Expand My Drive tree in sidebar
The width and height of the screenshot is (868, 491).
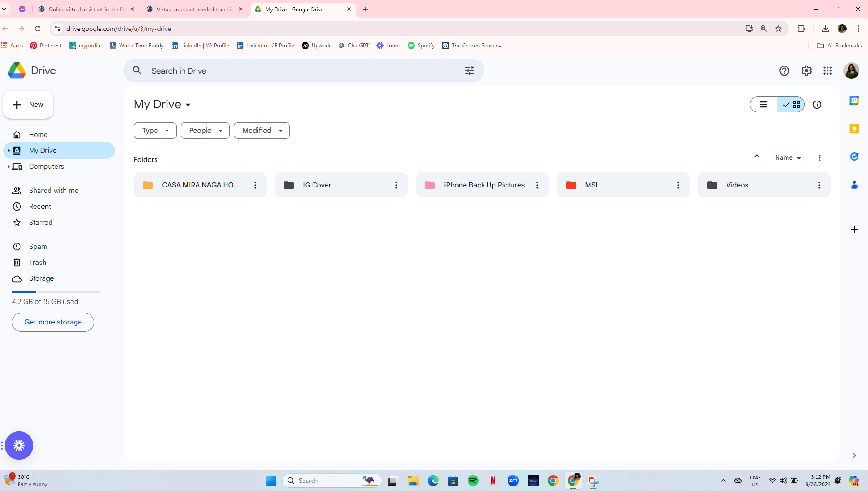pos(9,151)
